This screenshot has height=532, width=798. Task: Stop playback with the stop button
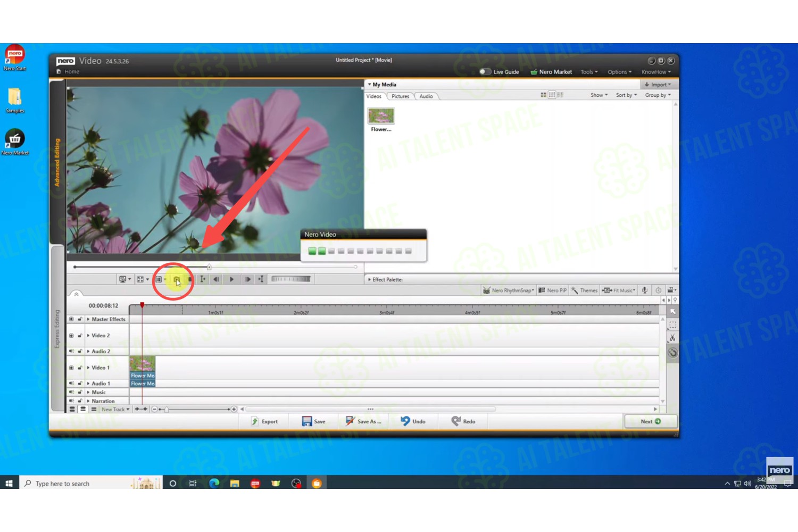click(190, 279)
